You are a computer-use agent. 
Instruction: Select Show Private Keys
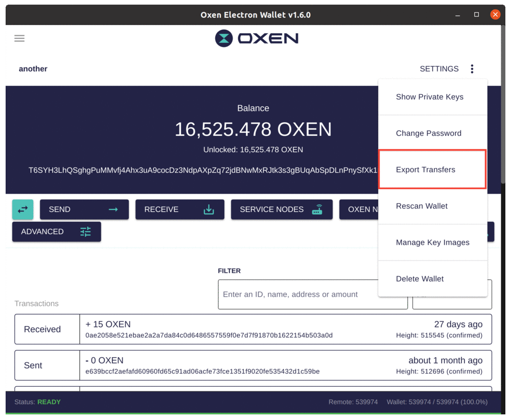[x=432, y=97]
